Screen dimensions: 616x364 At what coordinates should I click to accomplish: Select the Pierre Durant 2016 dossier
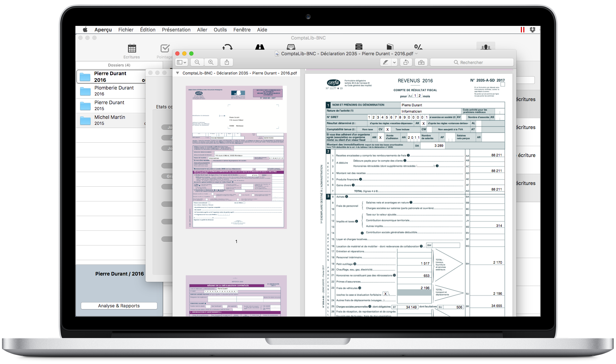(x=111, y=77)
